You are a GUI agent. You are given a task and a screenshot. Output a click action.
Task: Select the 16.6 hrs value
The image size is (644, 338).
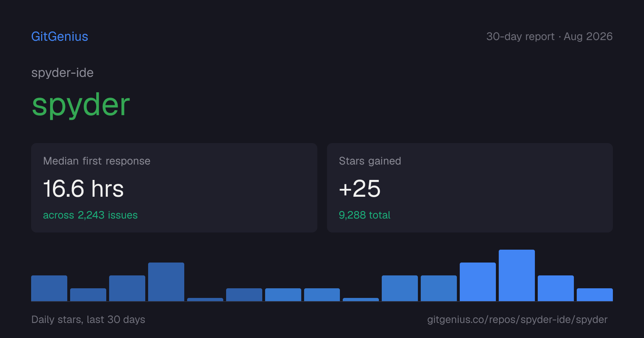coord(83,189)
